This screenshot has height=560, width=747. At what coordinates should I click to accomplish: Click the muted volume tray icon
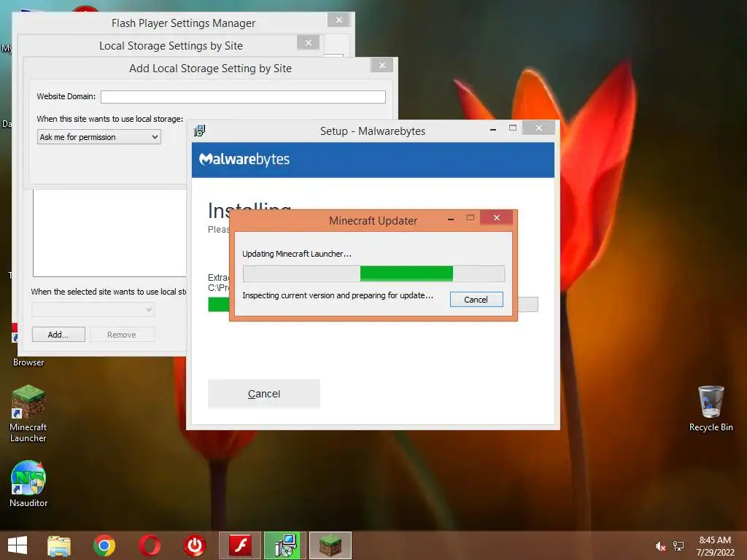coord(660,546)
